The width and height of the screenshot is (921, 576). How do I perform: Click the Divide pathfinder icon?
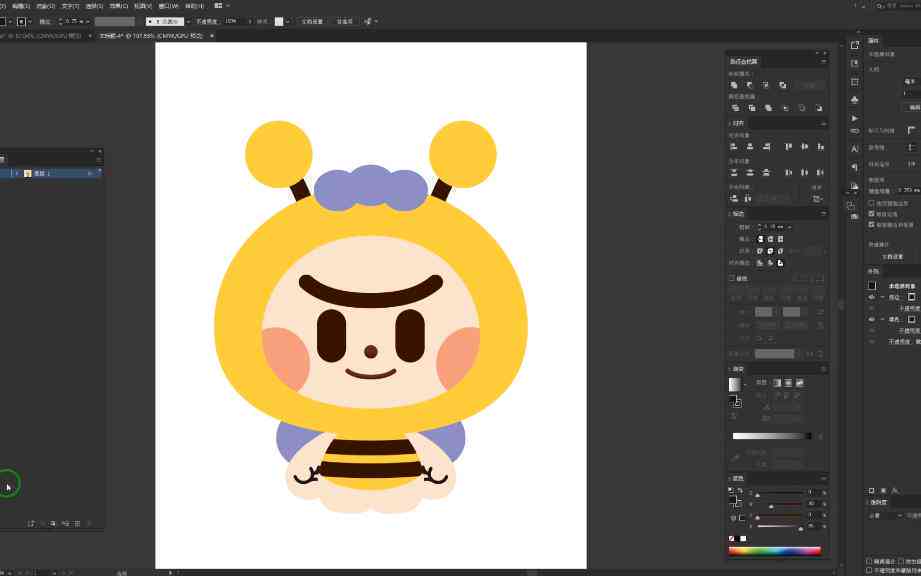[x=735, y=108]
